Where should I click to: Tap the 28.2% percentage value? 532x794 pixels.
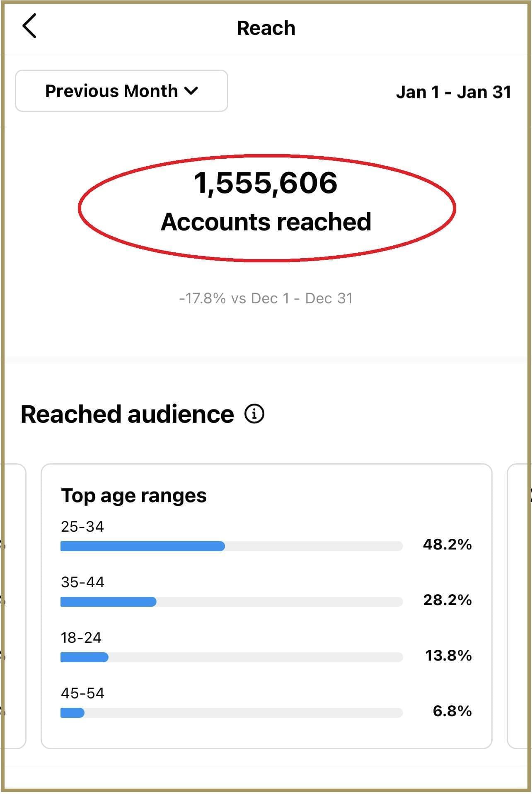[447, 600]
